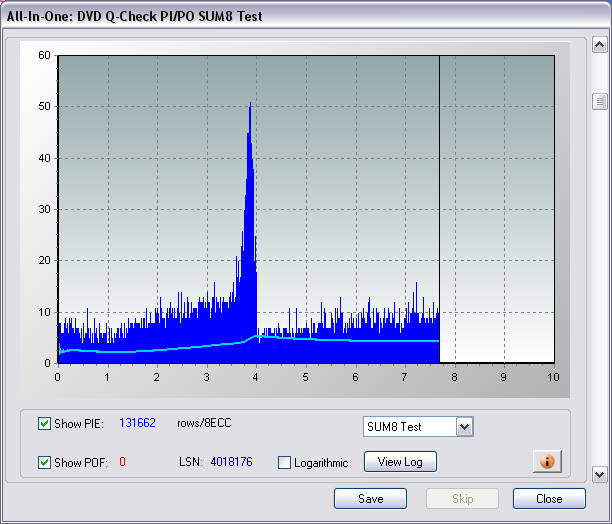Click the vertical scrollbar thumb

coord(600,102)
